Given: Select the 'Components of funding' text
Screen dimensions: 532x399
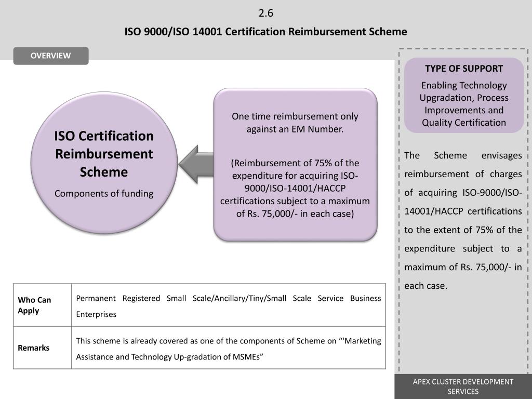Looking at the screenshot, I should click(104, 193).
